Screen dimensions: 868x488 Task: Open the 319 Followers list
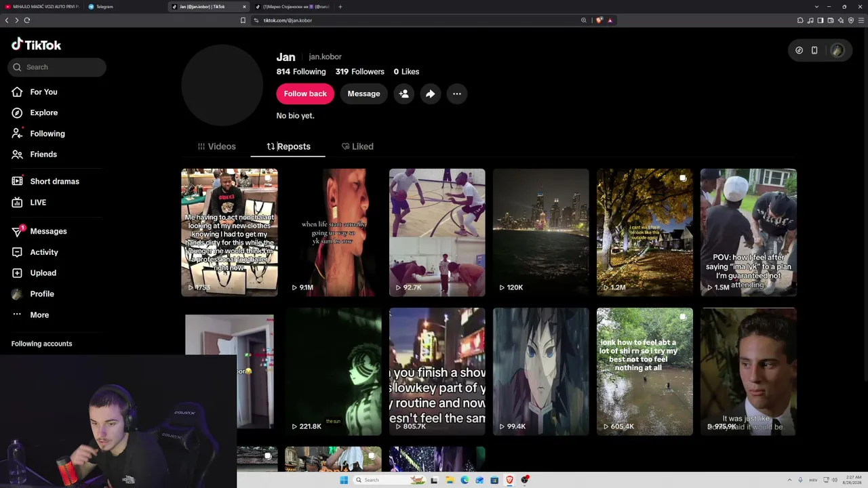[x=360, y=72]
